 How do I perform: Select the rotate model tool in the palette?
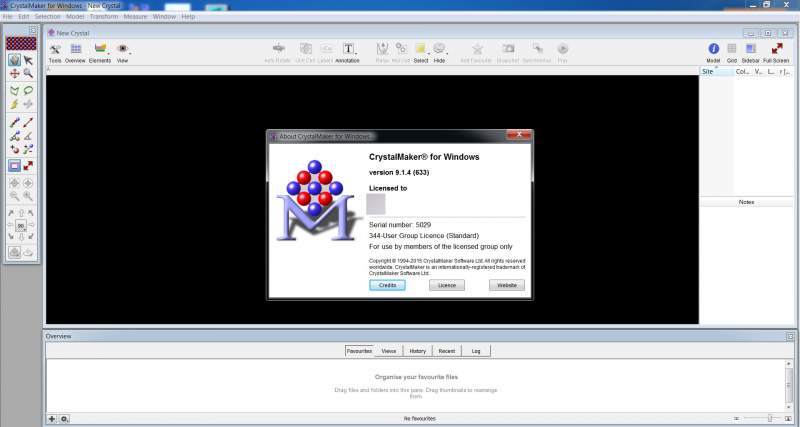click(x=14, y=60)
